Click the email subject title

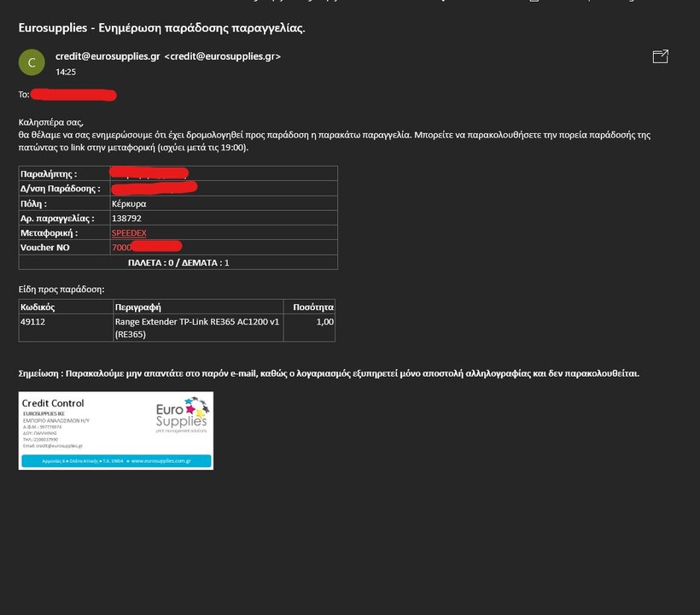click(x=161, y=27)
